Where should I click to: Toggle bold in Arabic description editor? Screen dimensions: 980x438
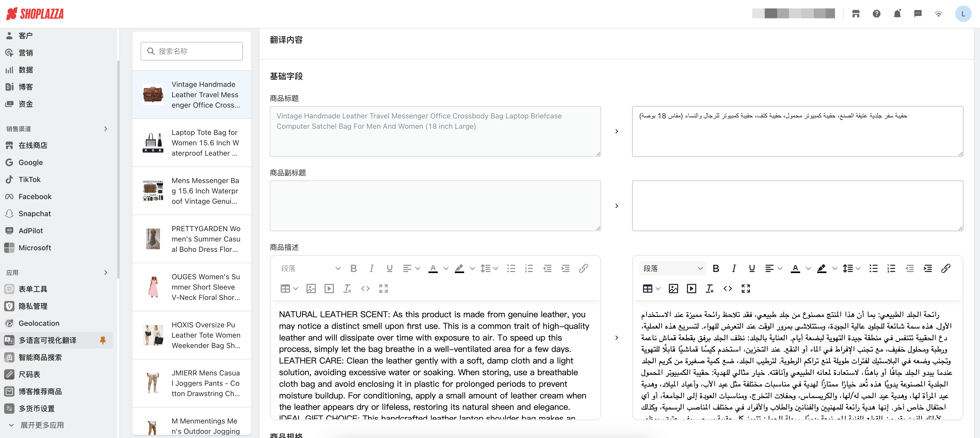point(716,268)
